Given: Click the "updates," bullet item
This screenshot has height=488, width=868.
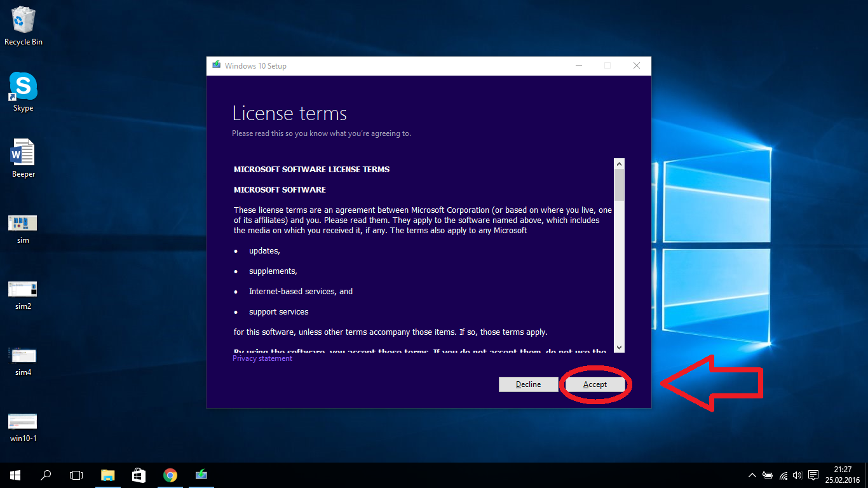Looking at the screenshot, I should pyautogui.click(x=264, y=251).
